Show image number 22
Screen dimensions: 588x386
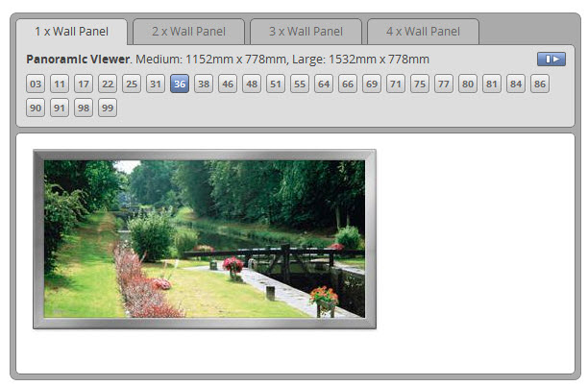coord(108,84)
